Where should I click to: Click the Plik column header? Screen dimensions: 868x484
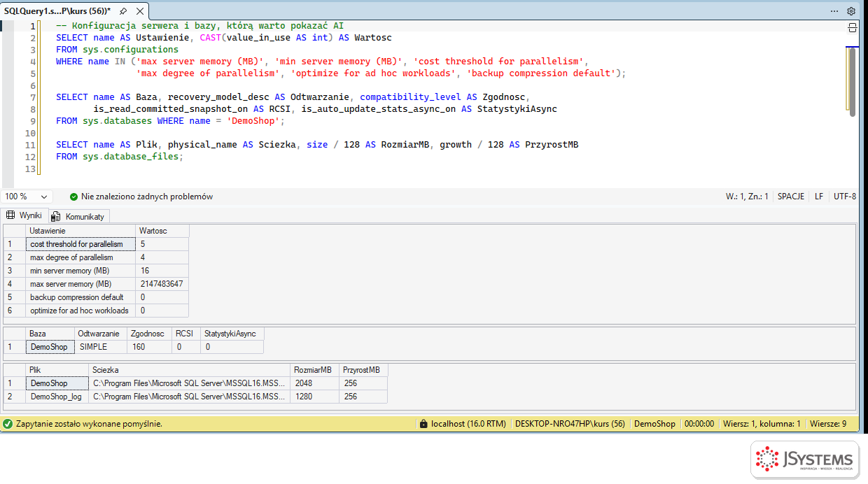coord(57,370)
